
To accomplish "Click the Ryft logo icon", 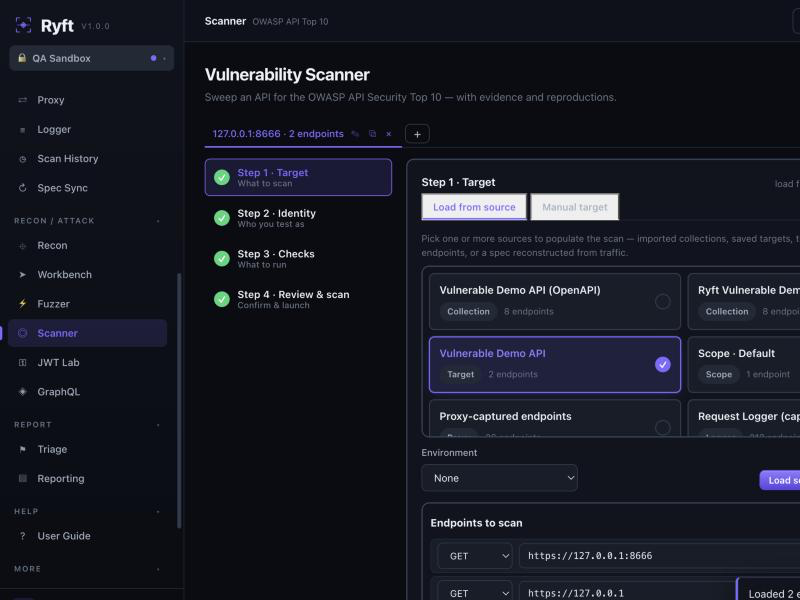I will 23,26.
